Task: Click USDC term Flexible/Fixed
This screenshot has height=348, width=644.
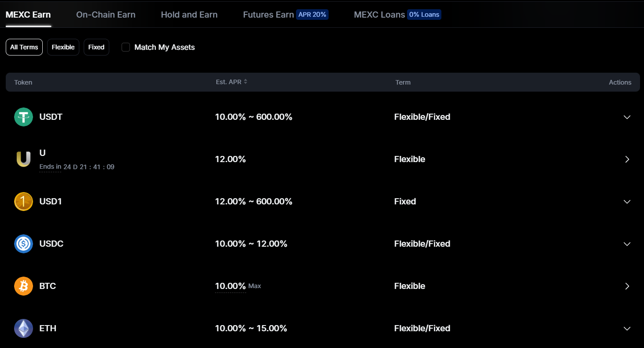Action: coord(422,244)
